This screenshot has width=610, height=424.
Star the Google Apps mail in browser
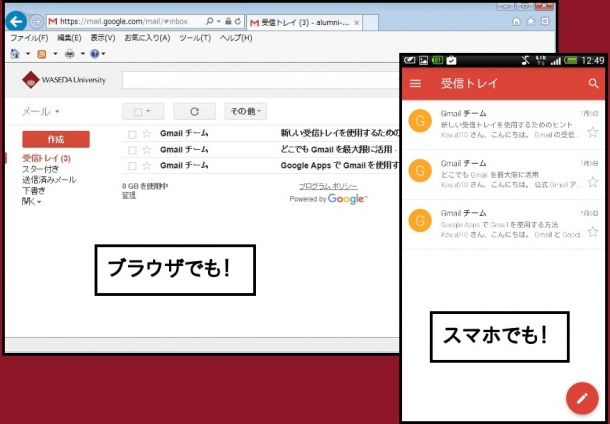(147, 166)
